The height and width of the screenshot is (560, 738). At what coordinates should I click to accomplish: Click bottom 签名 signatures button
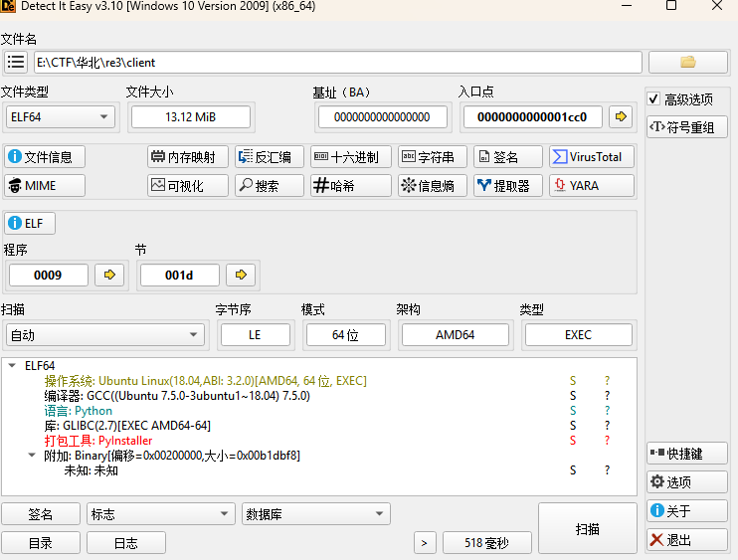41,514
